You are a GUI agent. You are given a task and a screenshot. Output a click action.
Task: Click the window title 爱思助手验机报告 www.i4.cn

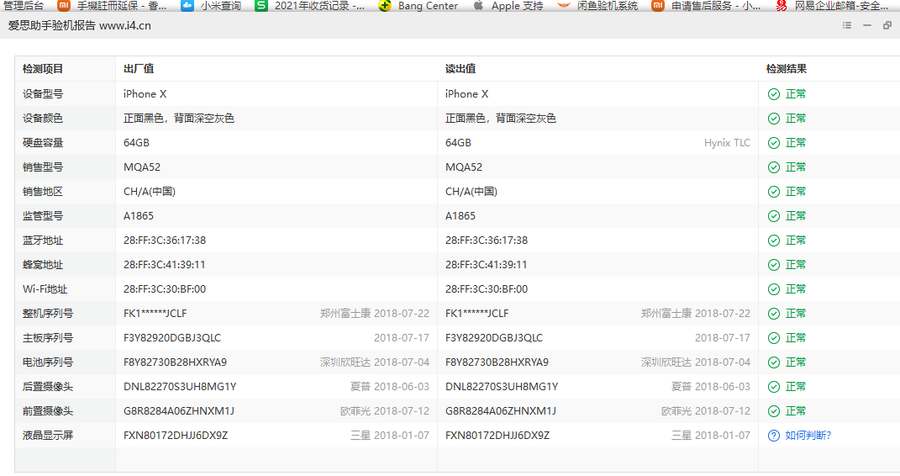tap(80, 26)
